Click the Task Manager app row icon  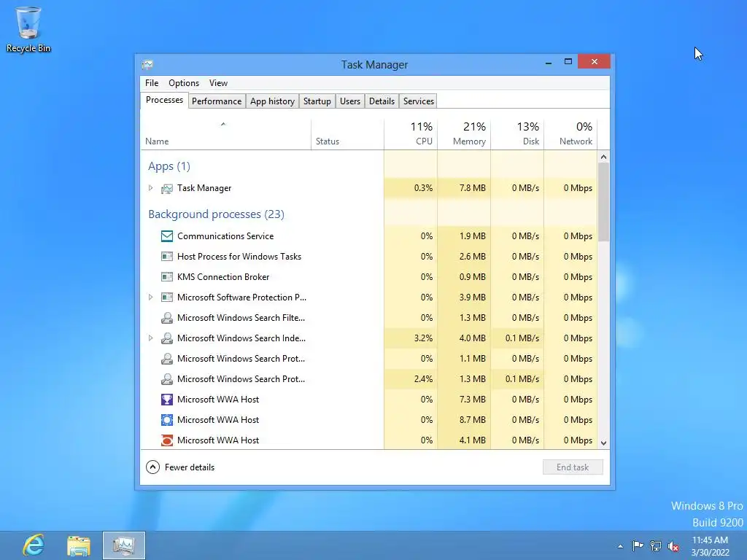coord(167,189)
